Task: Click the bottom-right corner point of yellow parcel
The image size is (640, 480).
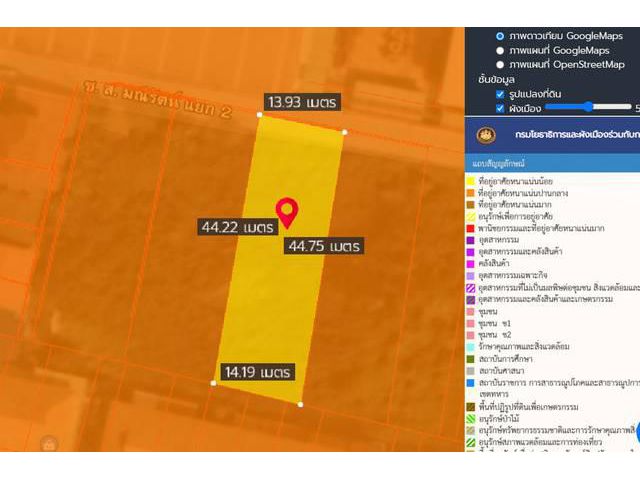Action: pyautogui.click(x=300, y=404)
